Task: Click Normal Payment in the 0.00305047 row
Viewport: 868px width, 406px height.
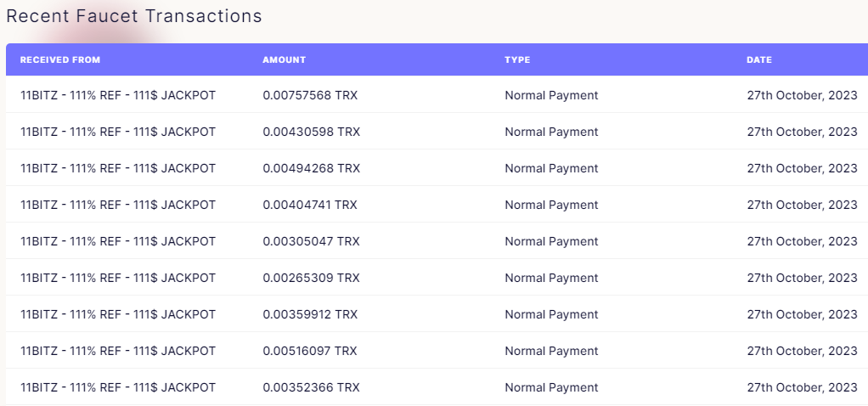Action: (551, 241)
